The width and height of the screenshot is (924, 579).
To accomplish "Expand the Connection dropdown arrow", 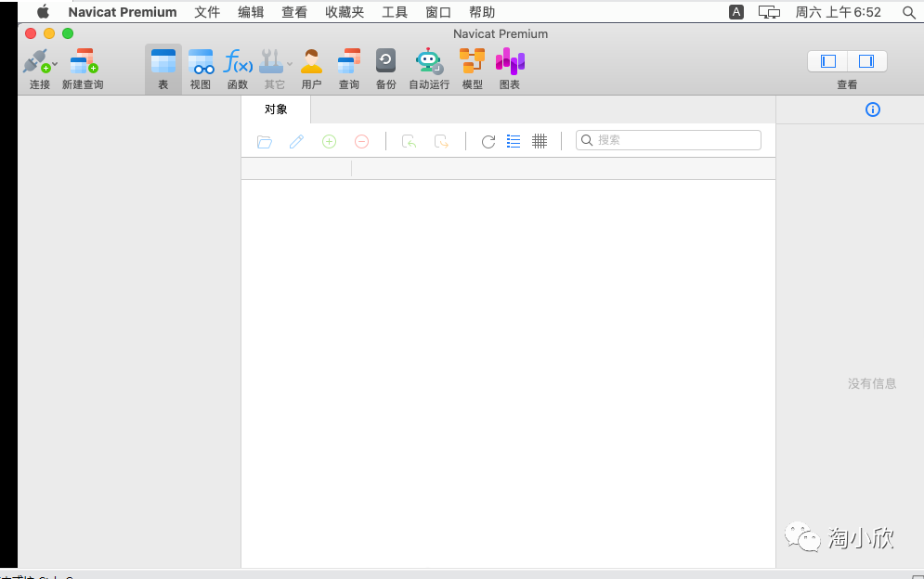I will 55,64.
